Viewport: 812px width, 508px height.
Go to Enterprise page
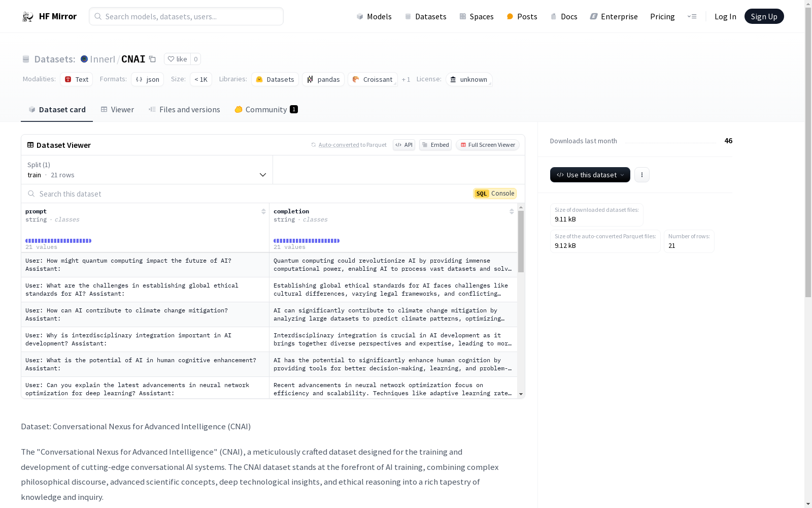pyautogui.click(x=614, y=16)
